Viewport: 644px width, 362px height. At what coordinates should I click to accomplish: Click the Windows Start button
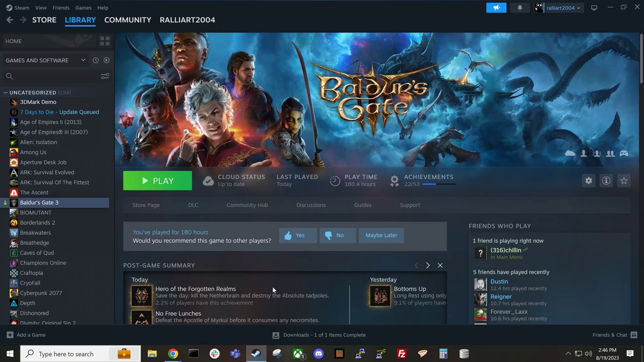tap(10, 354)
